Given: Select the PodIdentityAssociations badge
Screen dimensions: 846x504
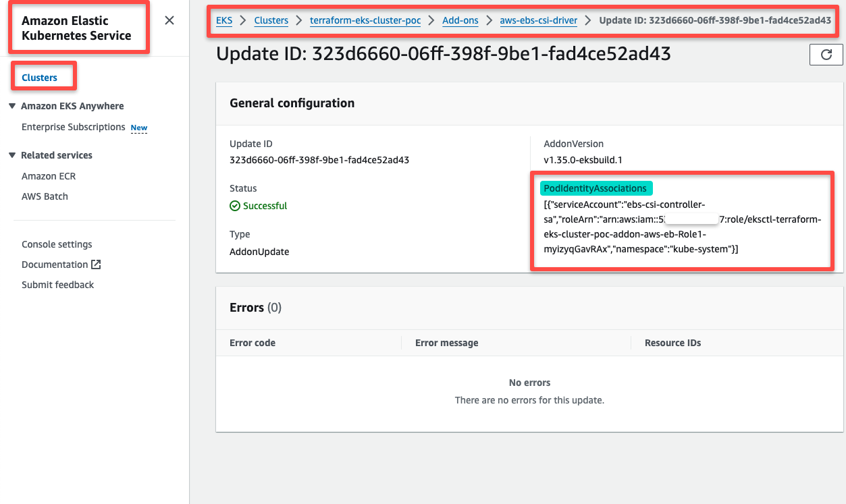Looking at the screenshot, I should click(x=596, y=188).
